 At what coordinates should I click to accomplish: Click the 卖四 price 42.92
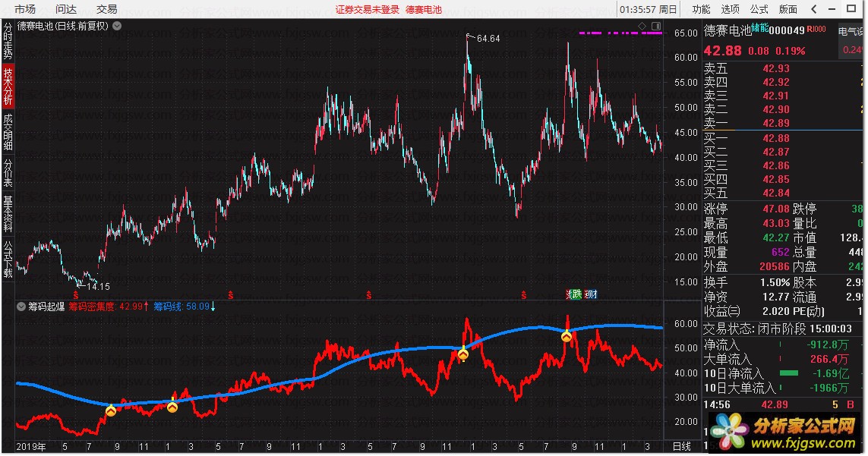click(x=776, y=83)
